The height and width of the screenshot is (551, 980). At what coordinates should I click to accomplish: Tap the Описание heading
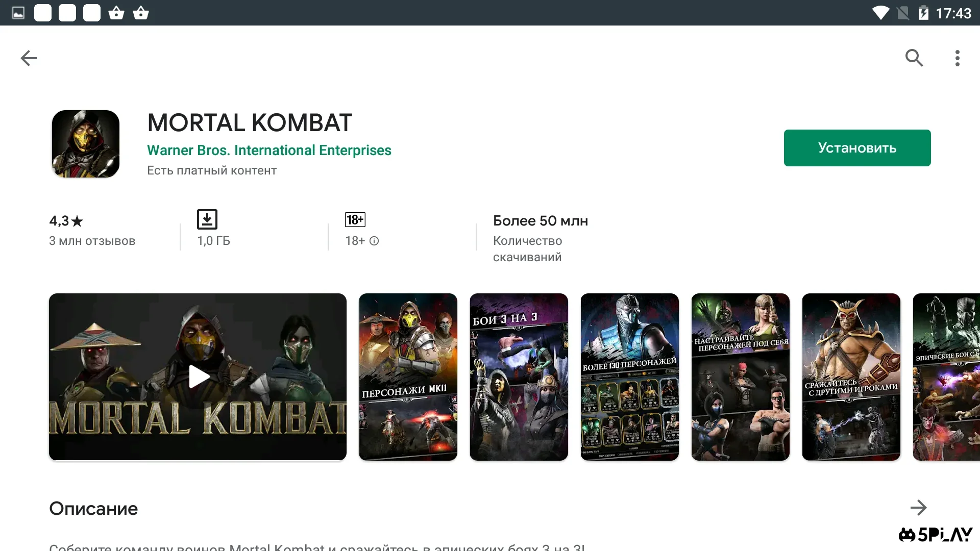(x=93, y=509)
